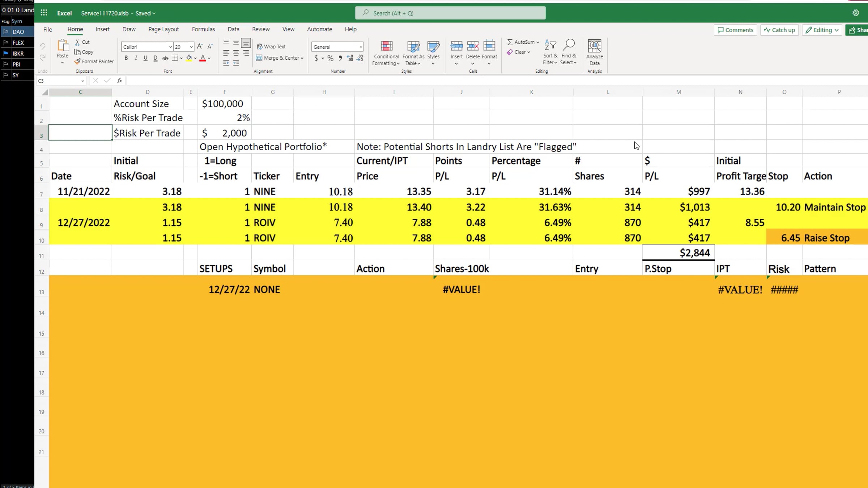
Task: Toggle strikethrough formatting
Action: [165, 58]
